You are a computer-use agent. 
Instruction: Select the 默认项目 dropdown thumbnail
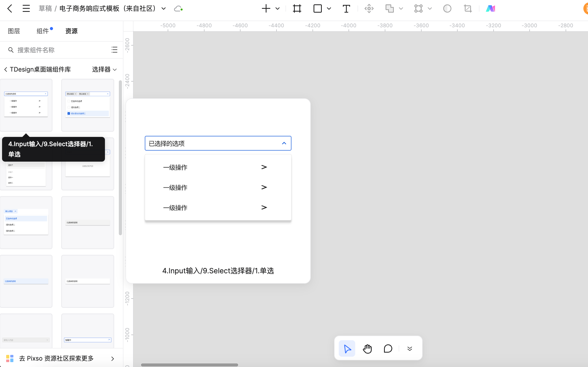pyautogui.click(x=26, y=222)
